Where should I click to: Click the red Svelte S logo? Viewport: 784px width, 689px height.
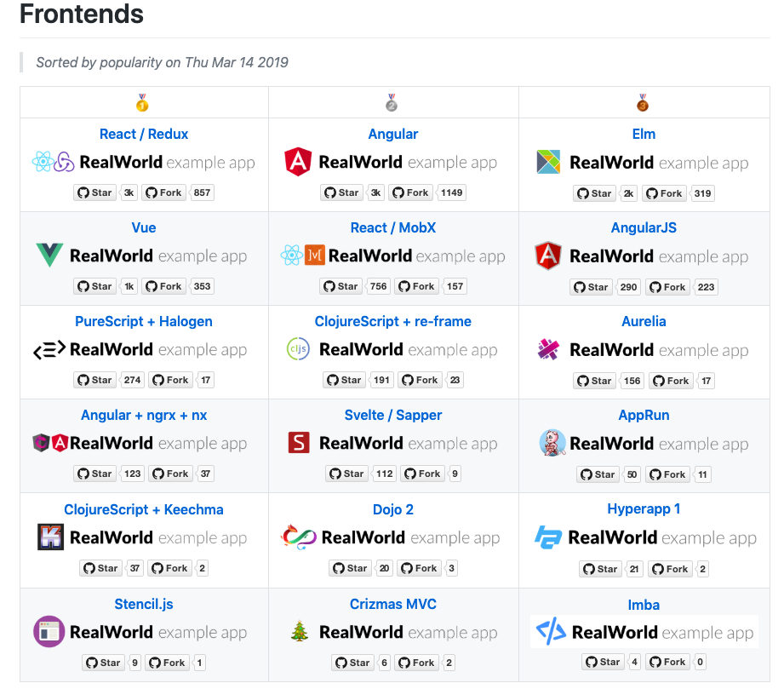299,442
